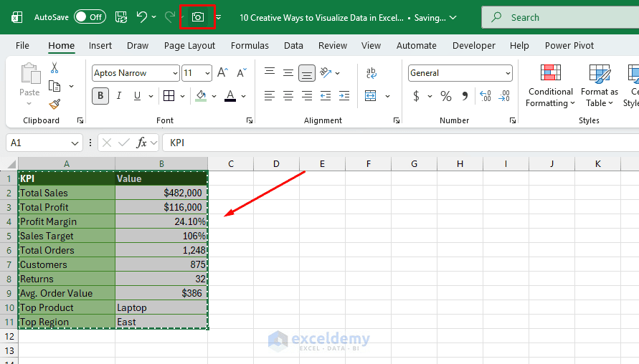Click the Top Align icon
Viewport: 639px width, 364px height.
click(270, 73)
